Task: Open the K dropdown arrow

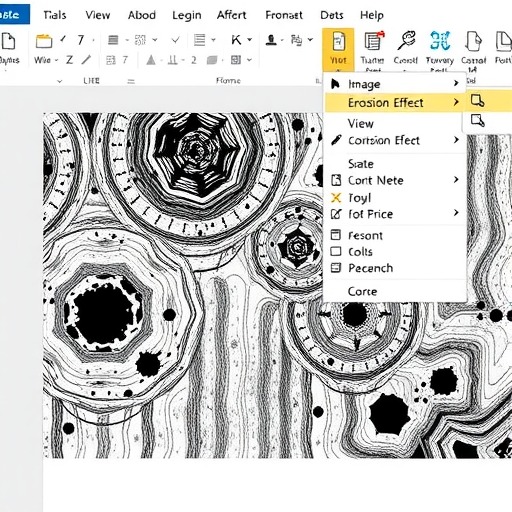Action: (249, 40)
